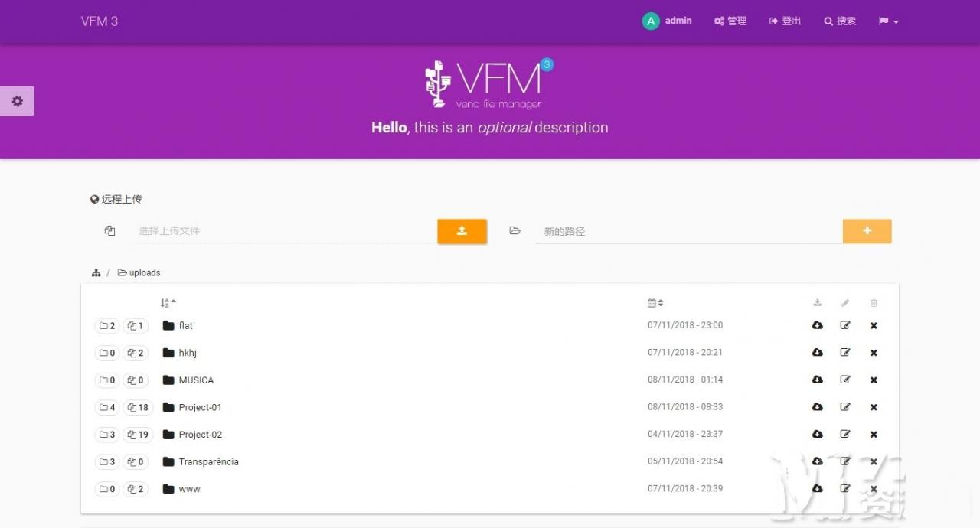Download the Project-01 folder

point(817,407)
